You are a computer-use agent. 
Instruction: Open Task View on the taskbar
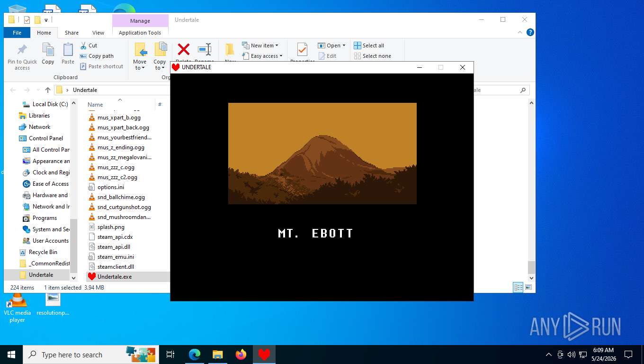tap(170, 355)
